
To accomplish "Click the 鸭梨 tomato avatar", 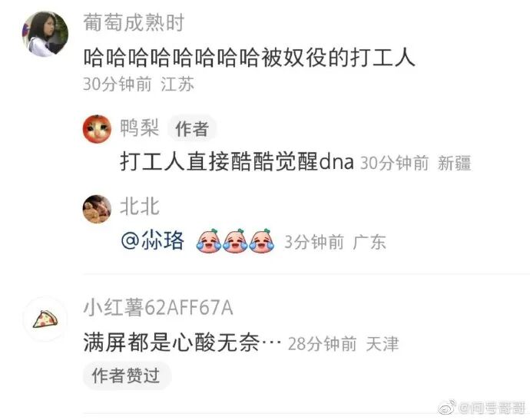I will pos(98,129).
